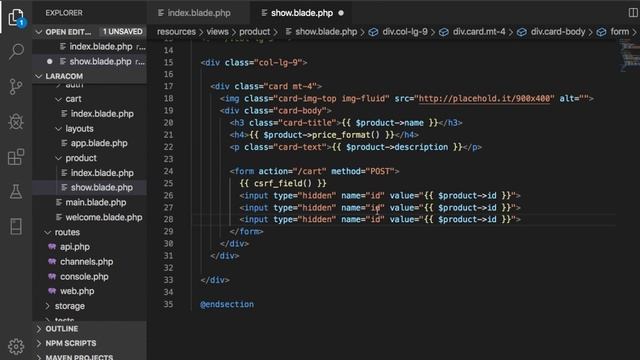Viewport: 640px width, 360px height.
Task: Click the resources breadcrumb
Action: point(176,32)
